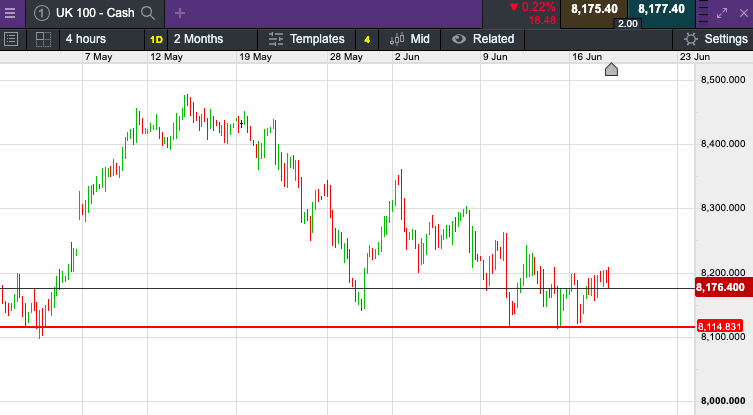The width and height of the screenshot is (753, 415).
Task: Open the chart layout grid icon
Action: click(43, 39)
